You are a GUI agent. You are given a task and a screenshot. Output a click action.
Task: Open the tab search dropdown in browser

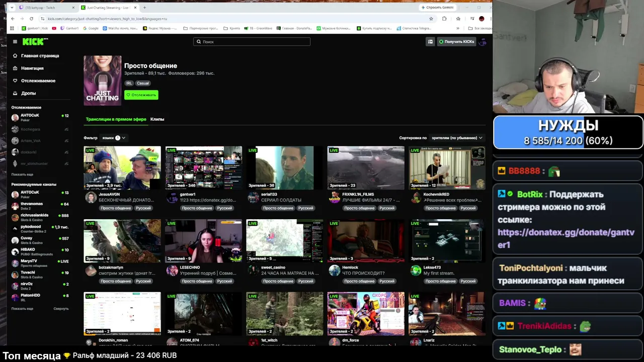[12, 8]
